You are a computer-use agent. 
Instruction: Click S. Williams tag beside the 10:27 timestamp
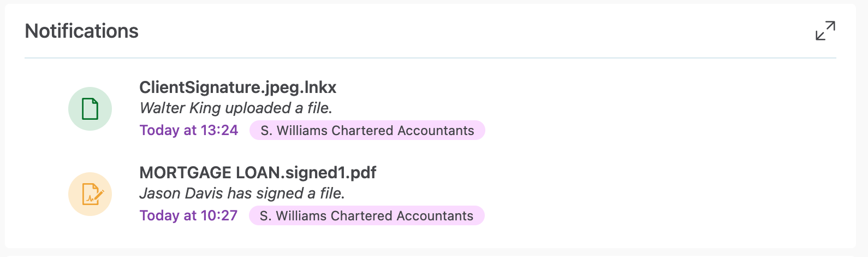pyautogui.click(x=366, y=216)
